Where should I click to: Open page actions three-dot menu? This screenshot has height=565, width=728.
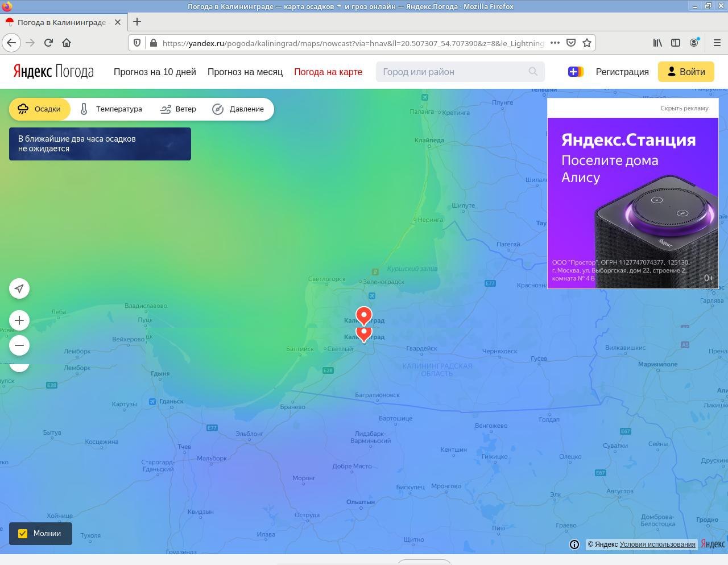555,43
